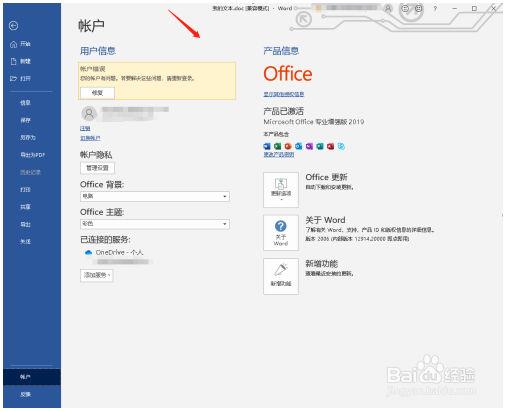This screenshot has height=411, width=506.
Task: Choose 关闭 in the sidebar
Action: (25, 242)
